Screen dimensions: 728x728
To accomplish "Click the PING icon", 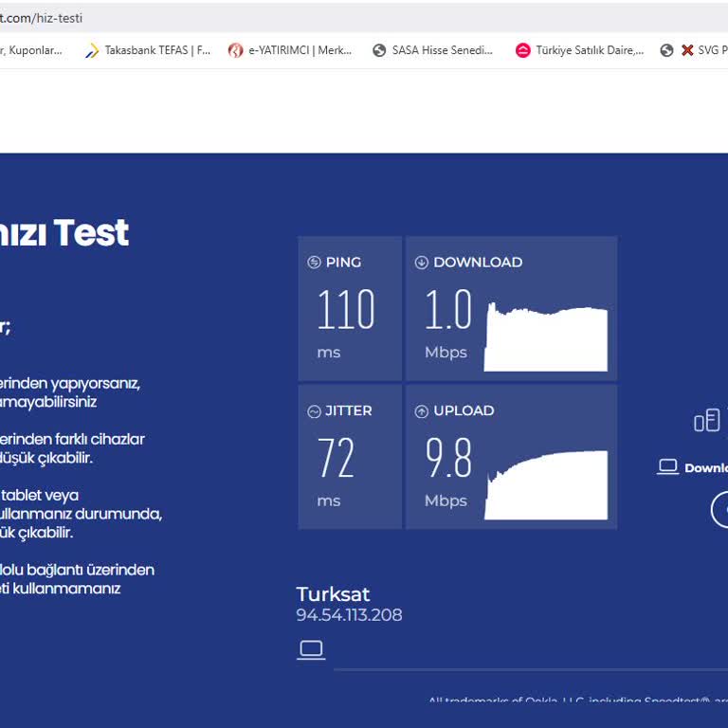I will 314,263.
